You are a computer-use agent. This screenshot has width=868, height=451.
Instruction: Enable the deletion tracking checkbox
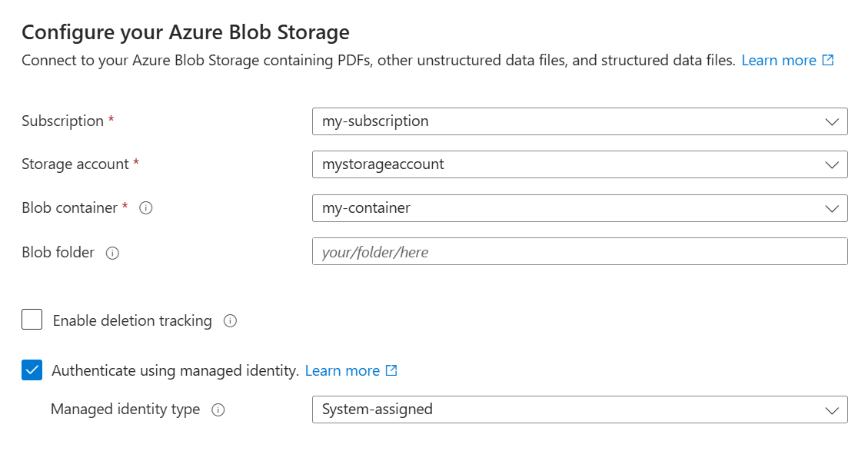pyautogui.click(x=32, y=320)
